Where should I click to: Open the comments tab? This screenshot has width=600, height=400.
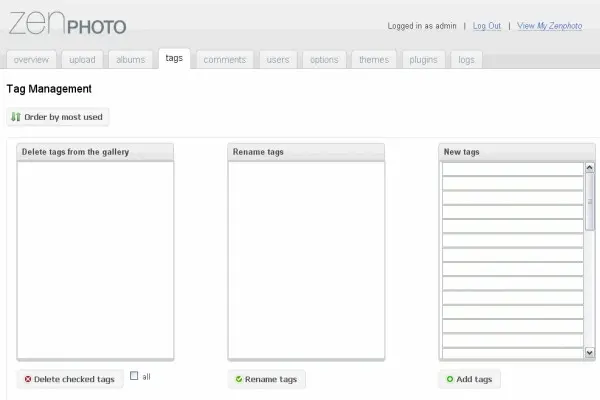click(224, 60)
